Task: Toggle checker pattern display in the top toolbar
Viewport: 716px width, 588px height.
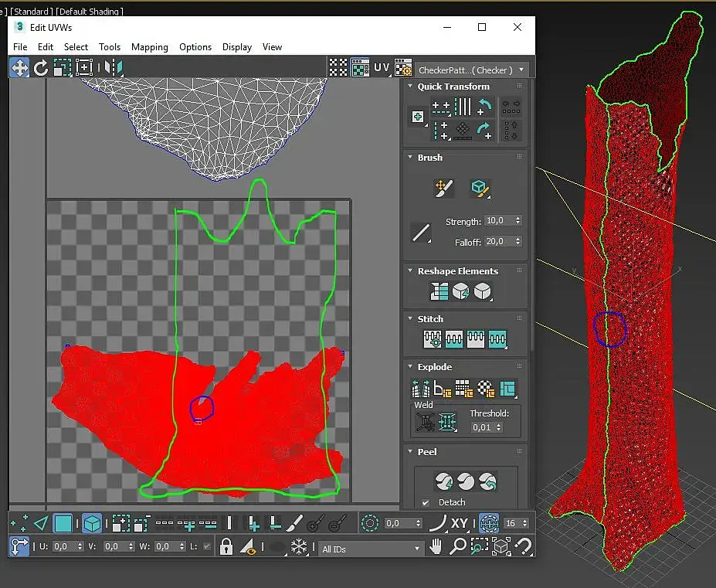Action: 360,68
